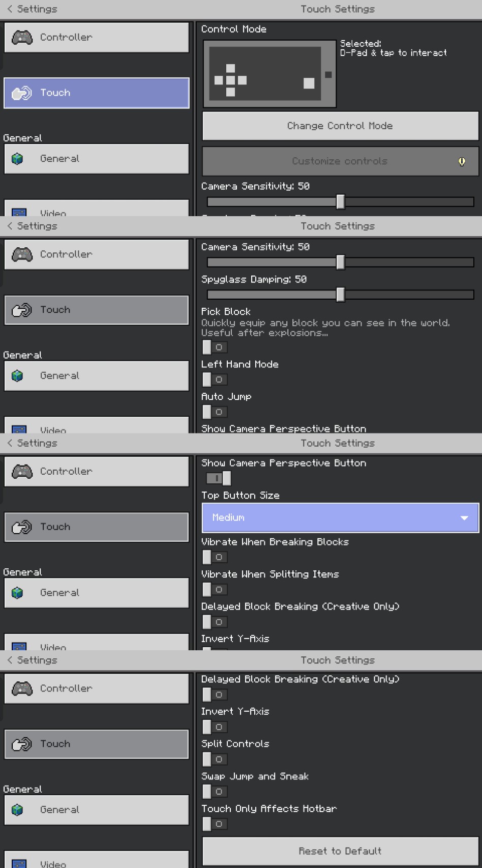482x868 pixels.
Task: Switch to the General settings tab
Action: 97,159
